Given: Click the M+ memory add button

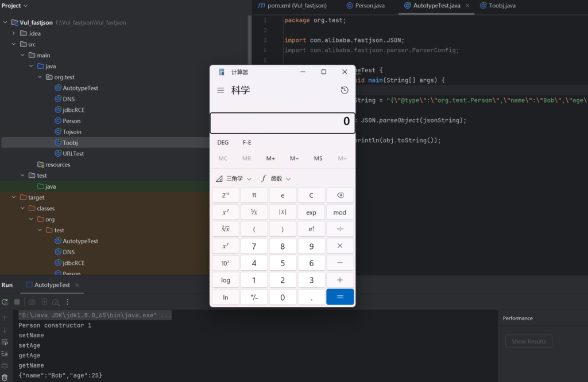Looking at the screenshot, I should pos(270,158).
